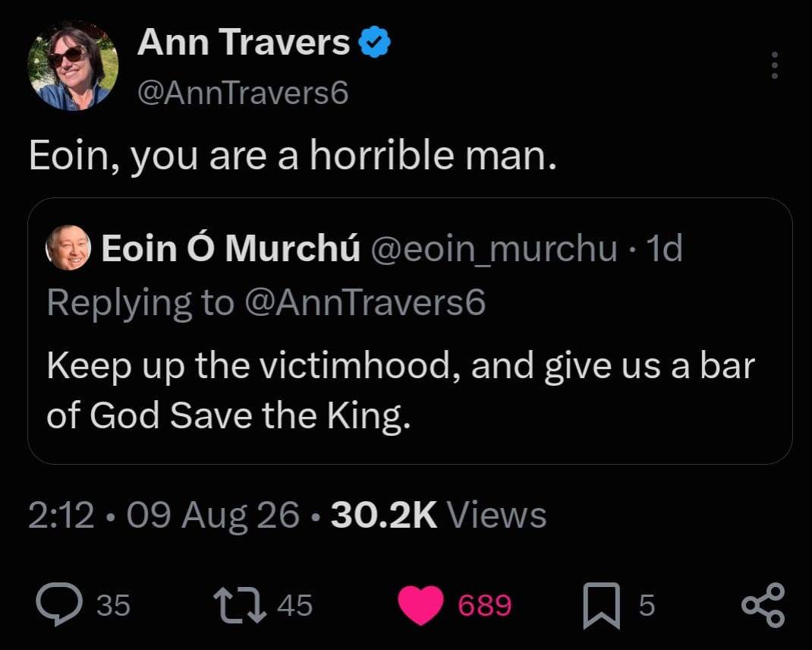
Task: Open Ann Travers profile picture
Action: (73, 65)
